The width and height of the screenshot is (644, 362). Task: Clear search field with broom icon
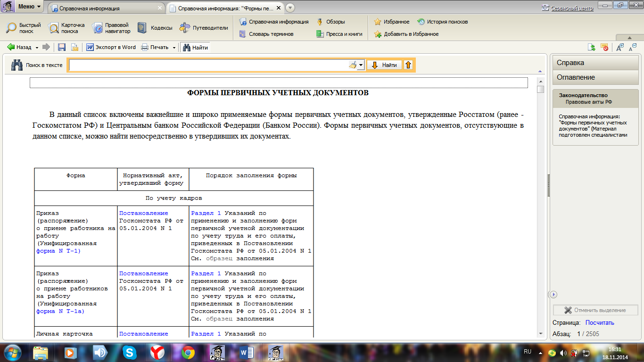[353, 65]
